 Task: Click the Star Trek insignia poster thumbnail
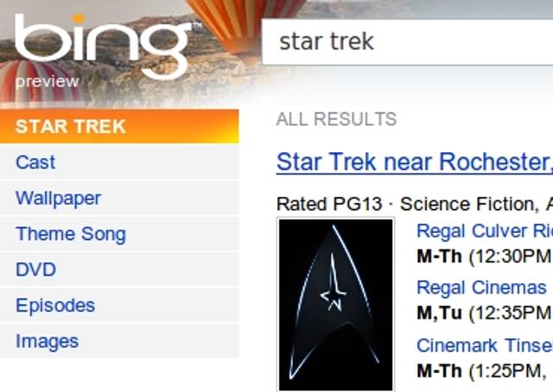335,304
